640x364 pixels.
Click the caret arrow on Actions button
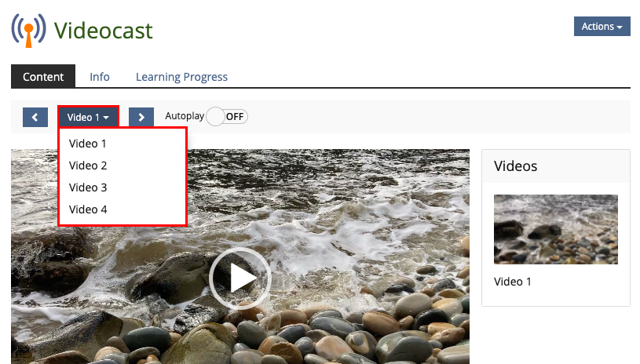[620, 27]
